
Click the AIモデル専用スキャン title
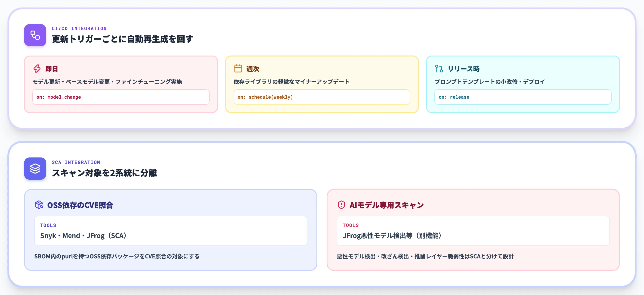(x=387, y=205)
